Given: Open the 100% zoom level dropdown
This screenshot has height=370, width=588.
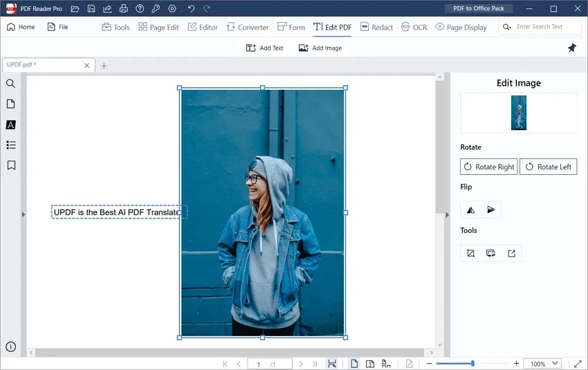Looking at the screenshot, I should point(543,364).
